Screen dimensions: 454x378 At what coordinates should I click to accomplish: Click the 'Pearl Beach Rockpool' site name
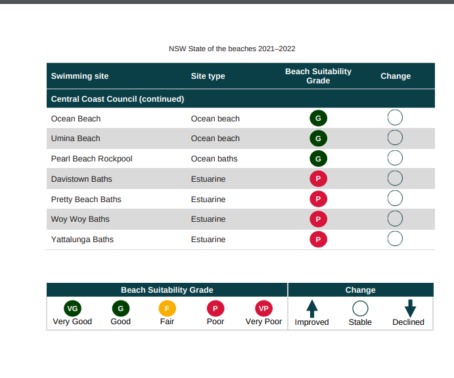click(x=91, y=159)
